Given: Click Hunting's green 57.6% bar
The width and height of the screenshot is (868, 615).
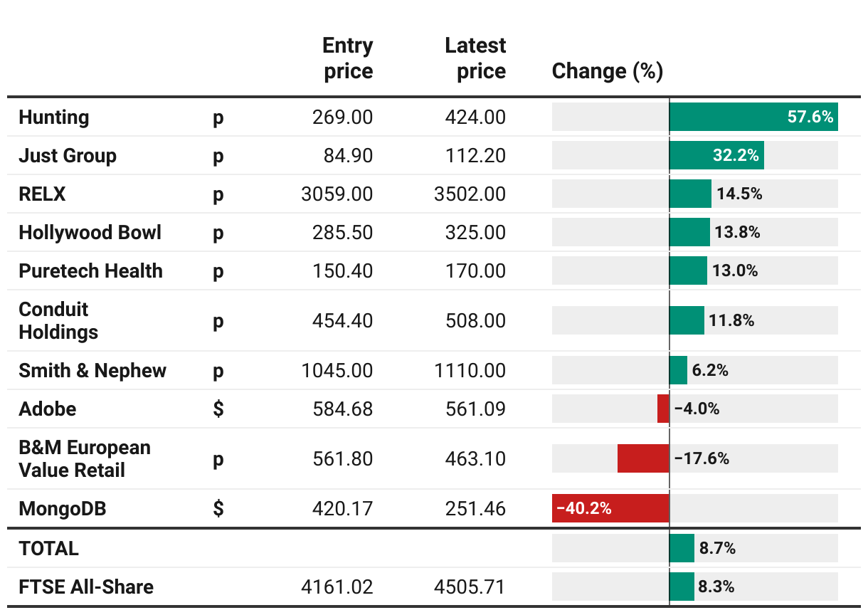Looking at the screenshot, I should pos(753,117).
